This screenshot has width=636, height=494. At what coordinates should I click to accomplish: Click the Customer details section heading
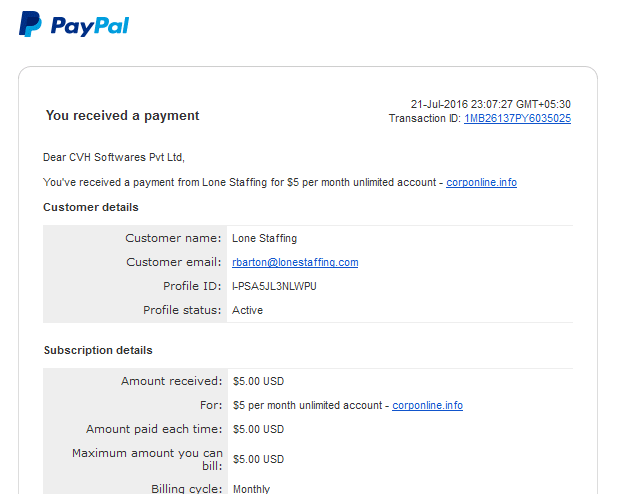point(91,207)
